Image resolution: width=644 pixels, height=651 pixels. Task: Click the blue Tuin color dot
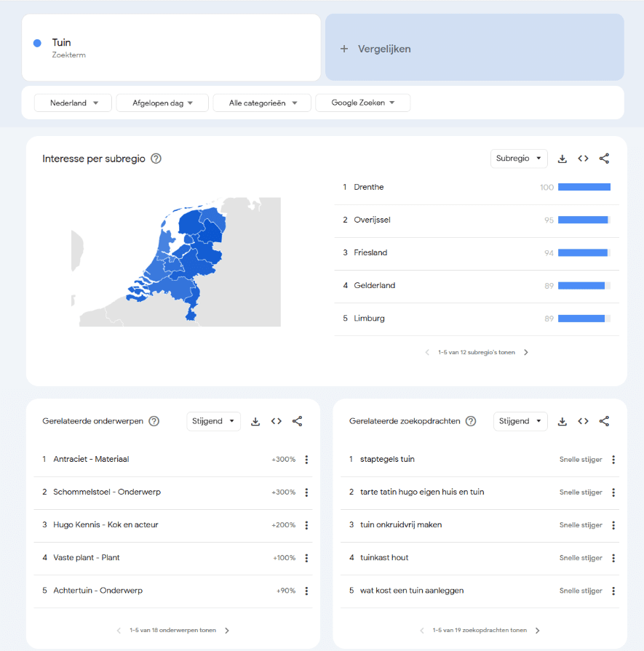pyautogui.click(x=37, y=43)
